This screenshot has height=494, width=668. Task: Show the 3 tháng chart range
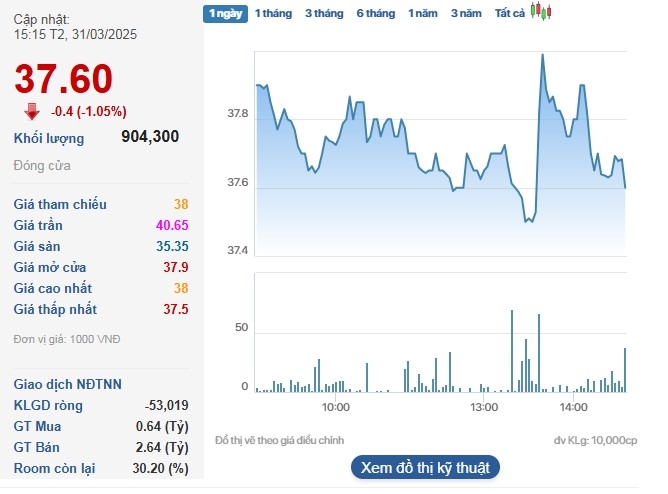tap(324, 13)
